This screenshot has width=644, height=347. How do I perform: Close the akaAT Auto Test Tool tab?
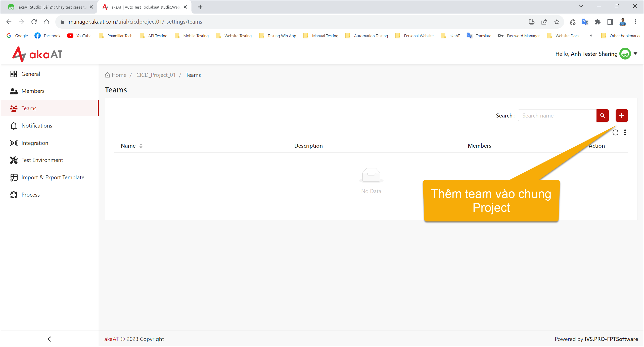pyautogui.click(x=185, y=7)
